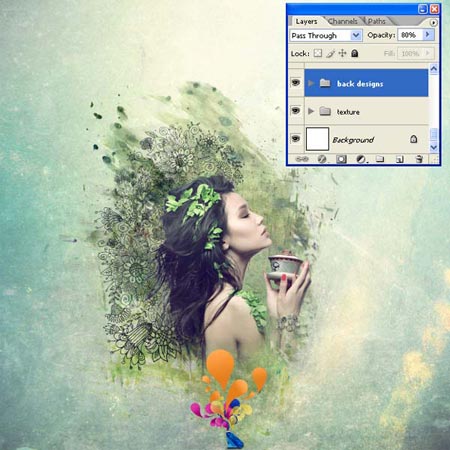
Task: Click the lock icon on Background layer
Action: (x=413, y=139)
